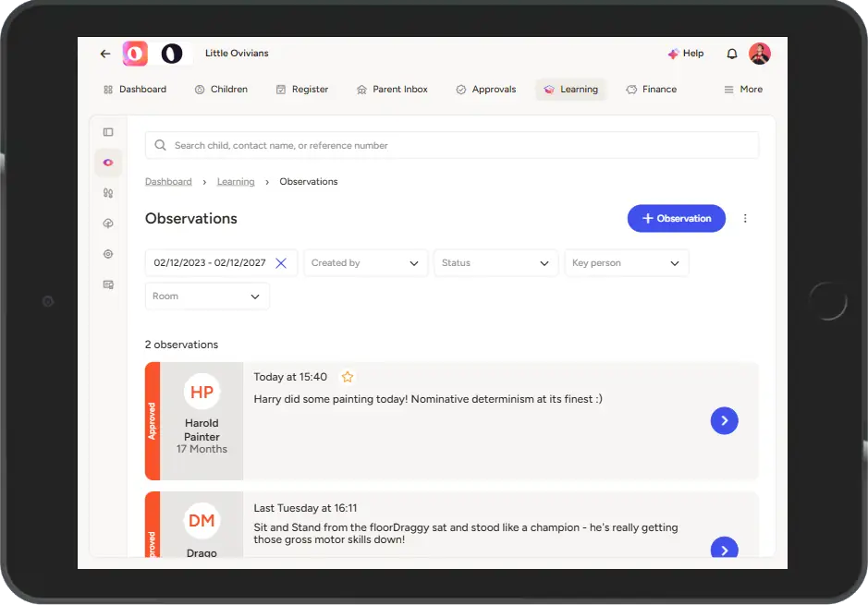Click the target icon in sidebar

(x=108, y=254)
